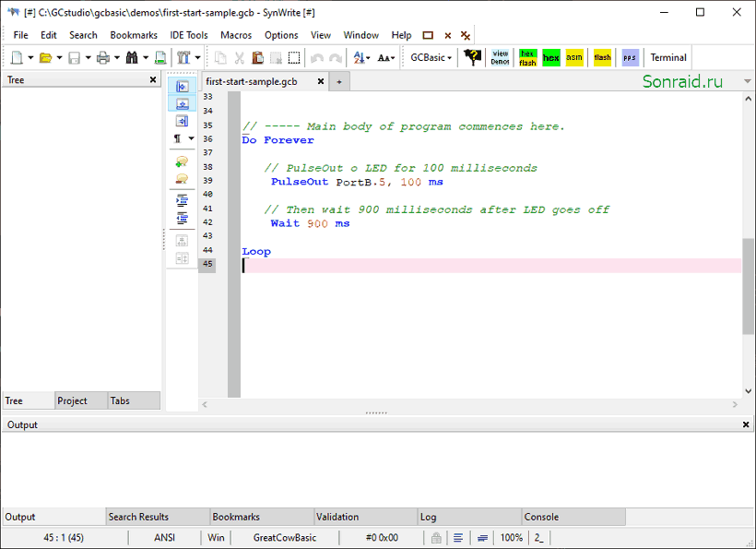Click the Redo arrow icon
This screenshot has width=756, height=549.
point(335,58)
